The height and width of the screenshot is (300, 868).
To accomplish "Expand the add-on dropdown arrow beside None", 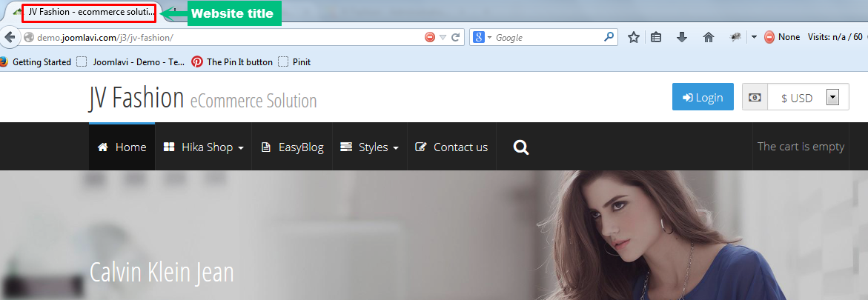I will (754, 37).
